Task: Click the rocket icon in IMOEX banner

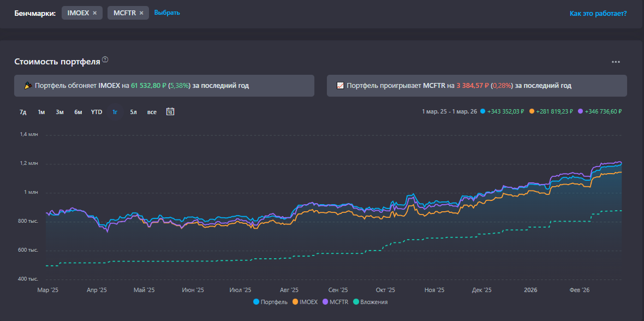Action: tap(28, 86)
